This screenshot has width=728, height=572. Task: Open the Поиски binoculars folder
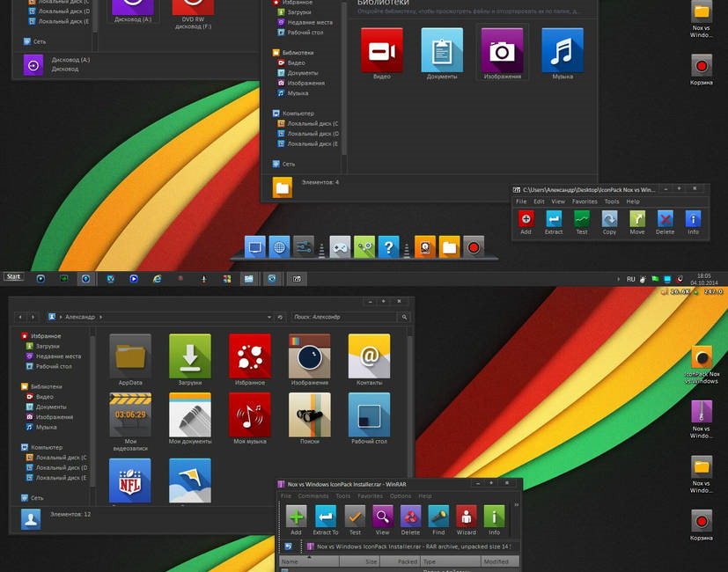click(309, 414)
